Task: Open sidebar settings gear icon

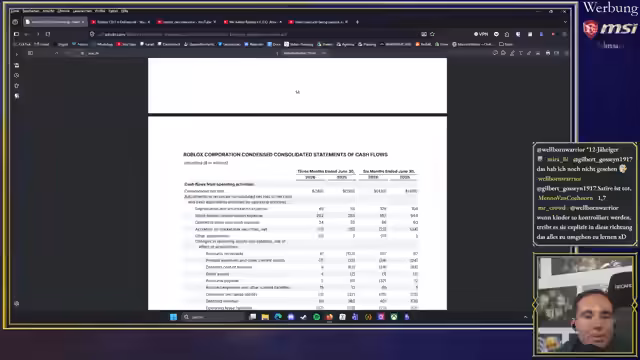Action: click(x=17, y=304)
